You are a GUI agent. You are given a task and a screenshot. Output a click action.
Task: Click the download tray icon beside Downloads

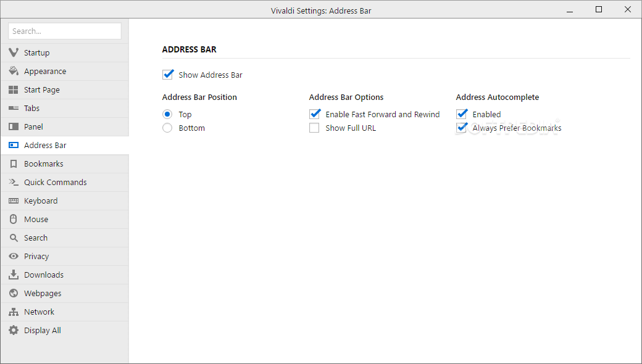(x=14, y=275)
